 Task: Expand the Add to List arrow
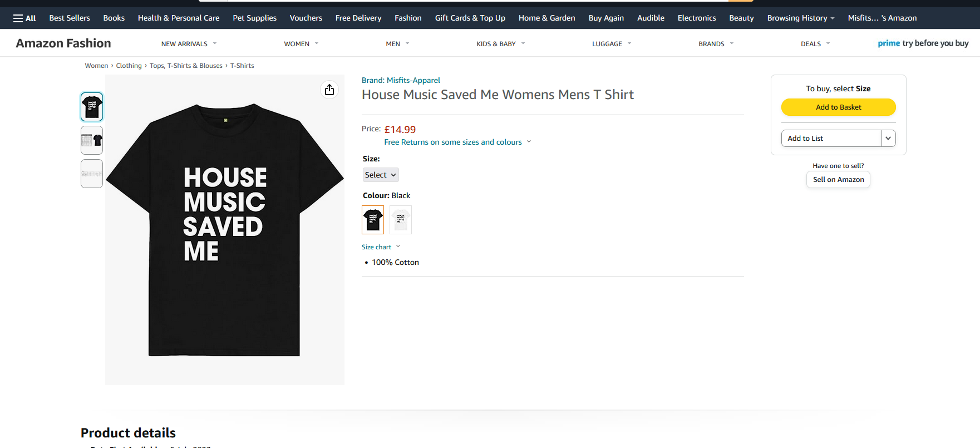(888, 139)
